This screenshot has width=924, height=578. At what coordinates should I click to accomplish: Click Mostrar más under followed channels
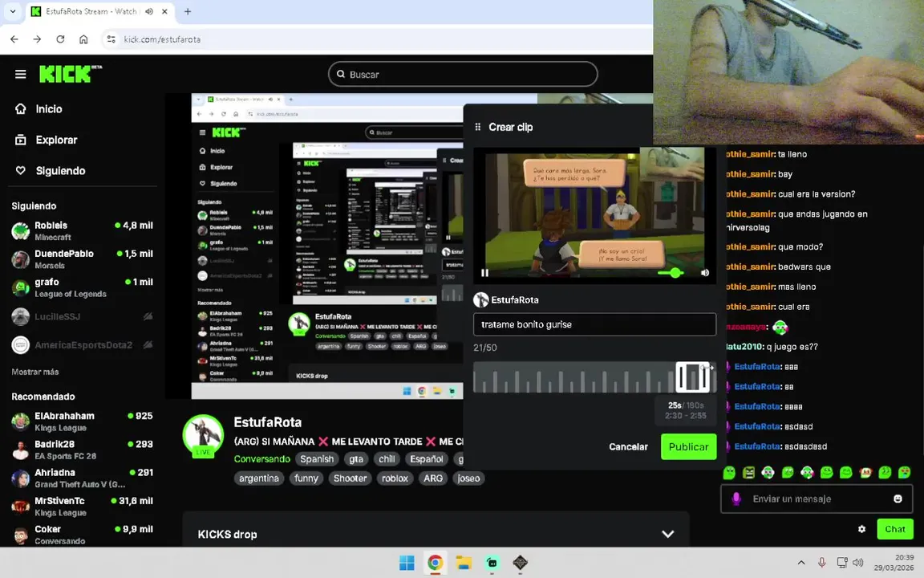(x=34, y=372)
